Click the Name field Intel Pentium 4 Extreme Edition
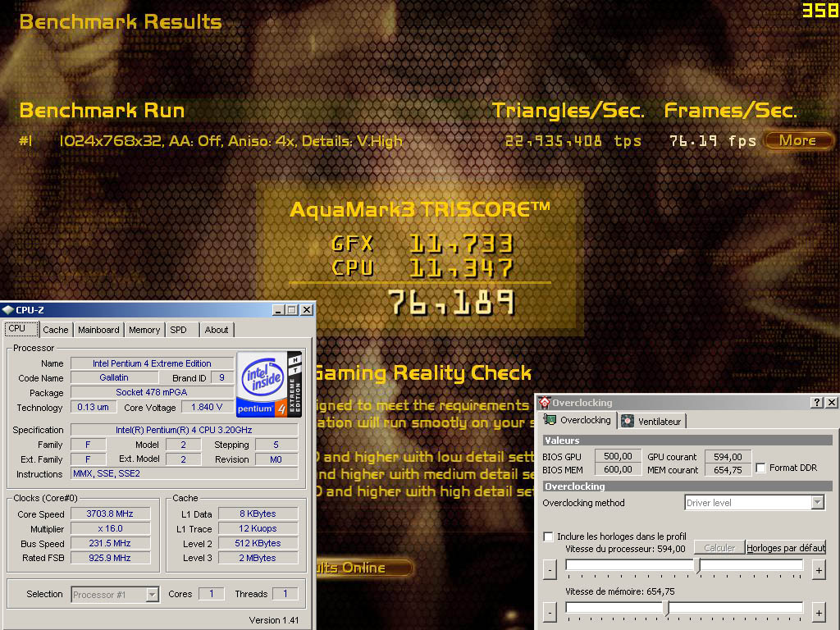840x630 pixels. coord(152,363)
